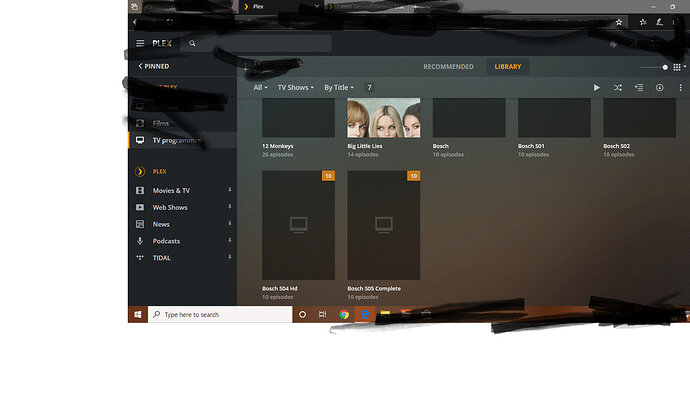690x400 pixels.
Task: Open Cortana from the taskbar
Action: click(302, 314)
